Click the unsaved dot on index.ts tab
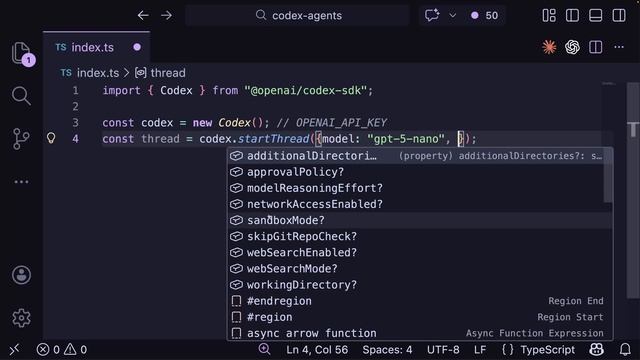The image size is (640, 360). click(137, 47)
